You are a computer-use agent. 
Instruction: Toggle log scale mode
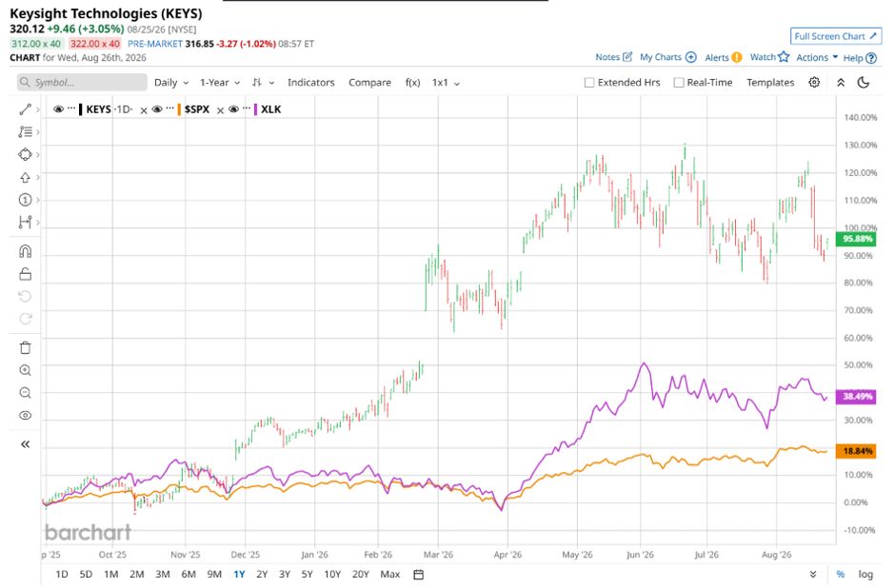click(x=865, y=575)
